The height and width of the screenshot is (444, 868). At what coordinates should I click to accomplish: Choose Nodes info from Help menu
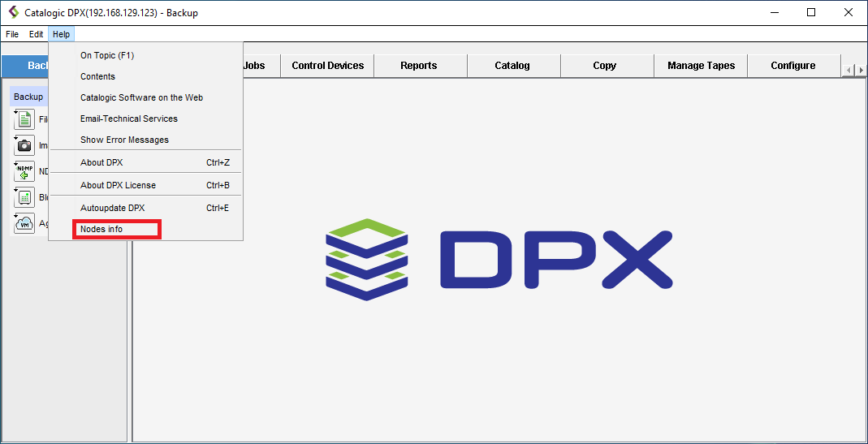click(x=101, y=230)
